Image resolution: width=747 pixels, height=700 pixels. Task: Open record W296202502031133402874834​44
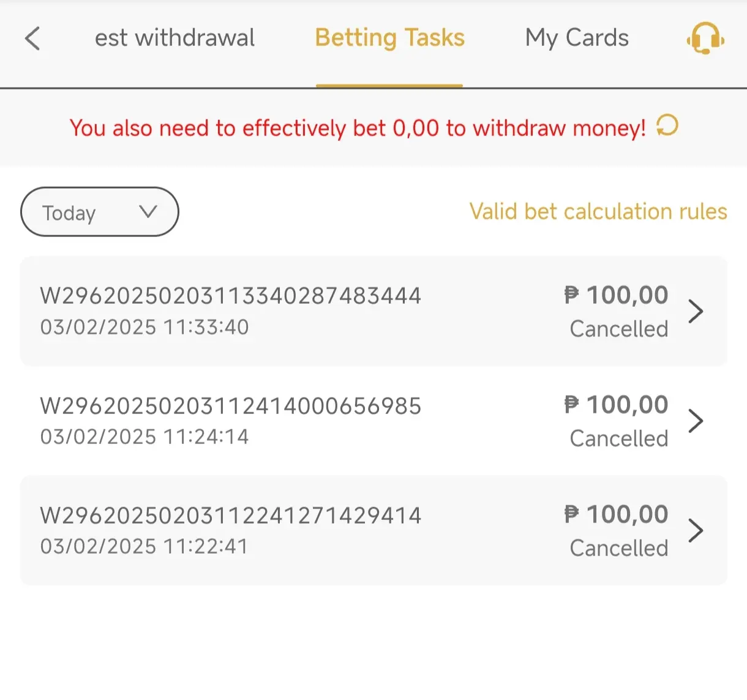point(374,311)
